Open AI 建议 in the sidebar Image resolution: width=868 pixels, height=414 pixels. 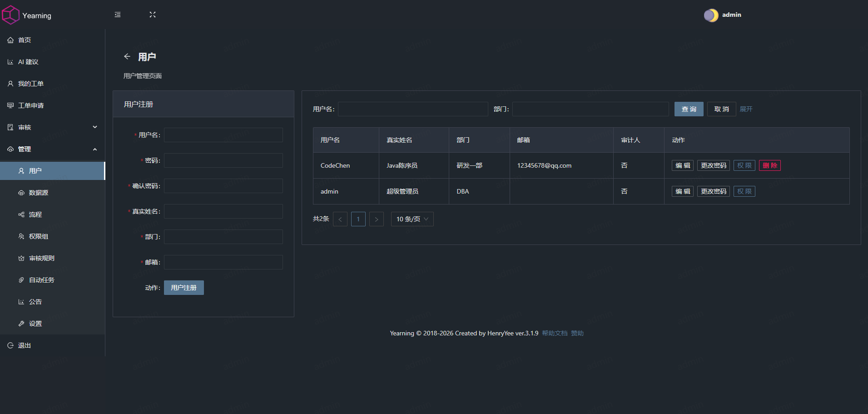click(28, 62)
